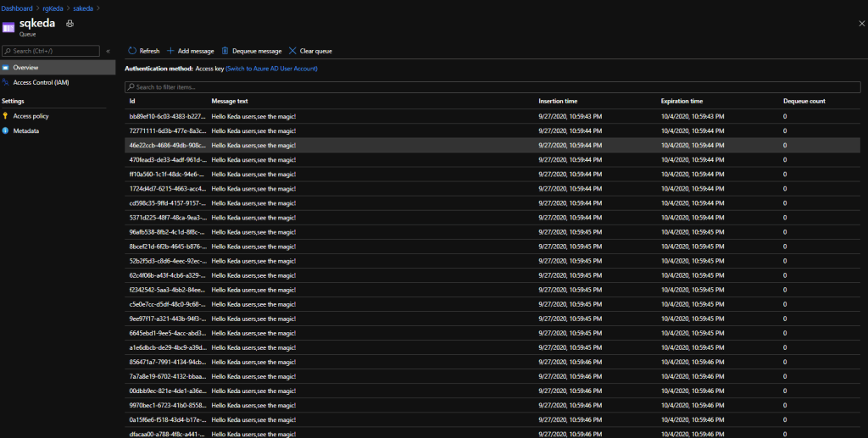The height and width of the screenshot is (438, 868).
Task: Sort by the Id column header
Action: (132, 101)
